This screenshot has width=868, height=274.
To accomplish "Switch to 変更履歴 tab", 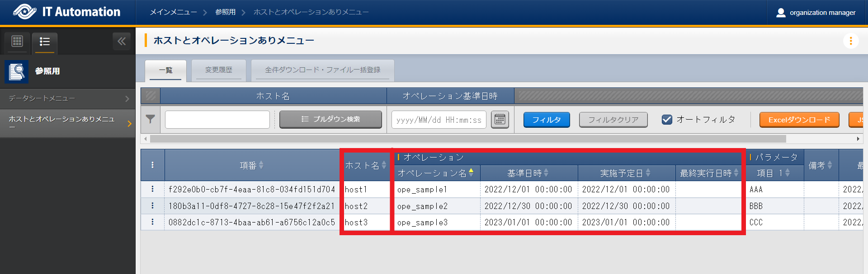I will 218,70.
